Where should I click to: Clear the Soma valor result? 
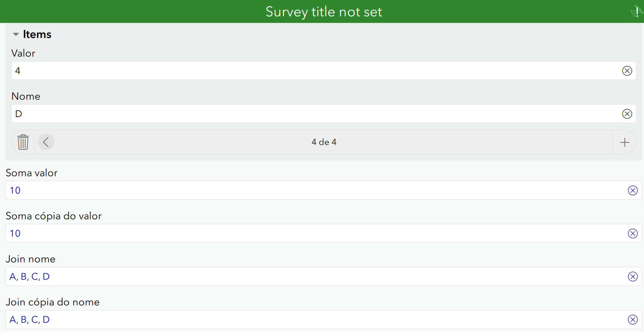633,190
